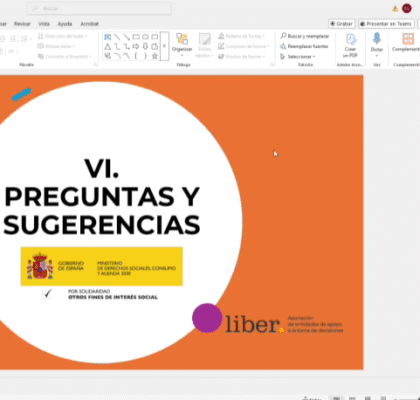Pick the elbow connector shape

point(117,46)
